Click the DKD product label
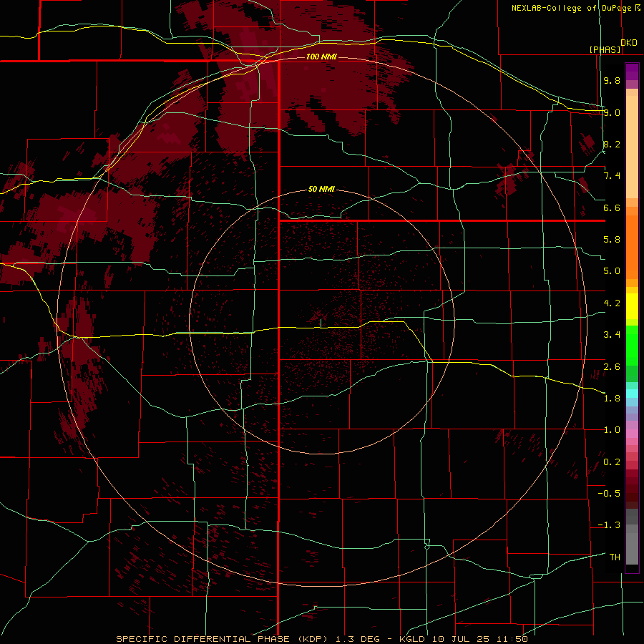 point(629,43)
